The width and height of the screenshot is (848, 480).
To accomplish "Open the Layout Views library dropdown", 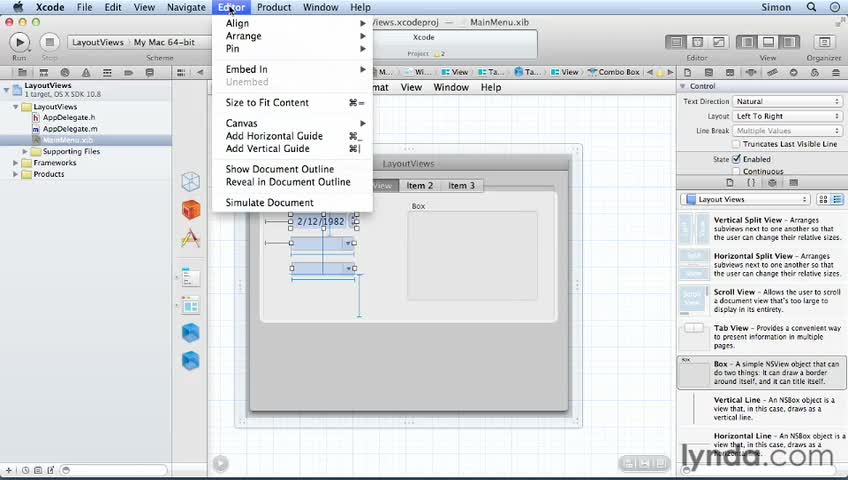I will 745,199.
